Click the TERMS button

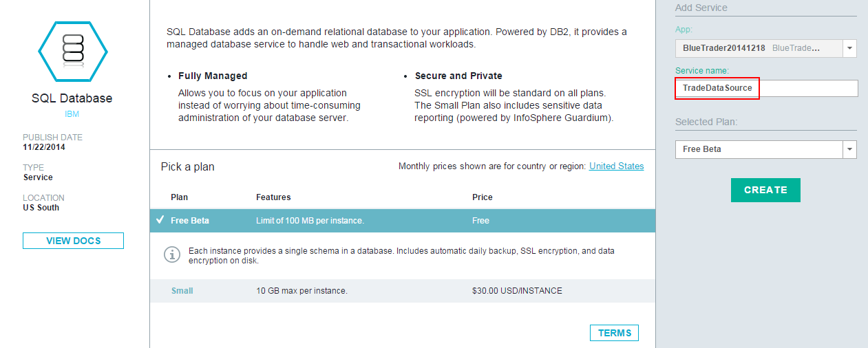(x=614, y=333)
